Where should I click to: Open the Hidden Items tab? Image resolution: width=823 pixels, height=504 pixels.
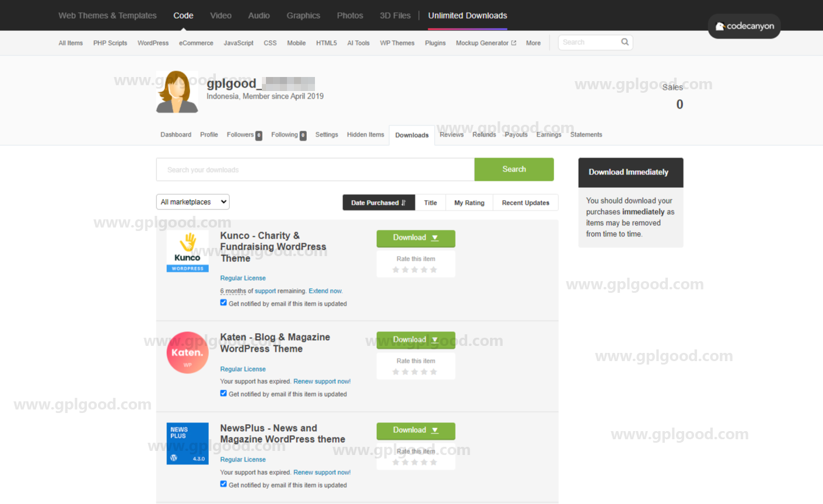(x=365, y=135)
